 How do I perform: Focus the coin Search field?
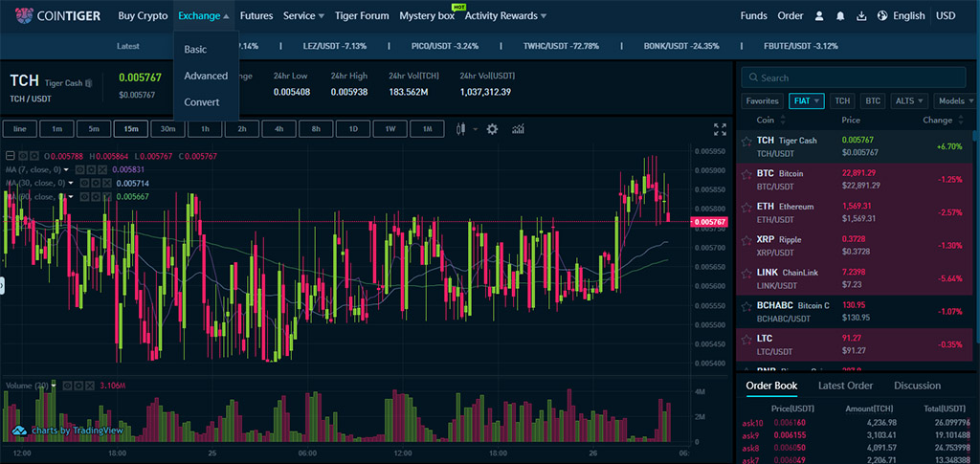(853, 77)
